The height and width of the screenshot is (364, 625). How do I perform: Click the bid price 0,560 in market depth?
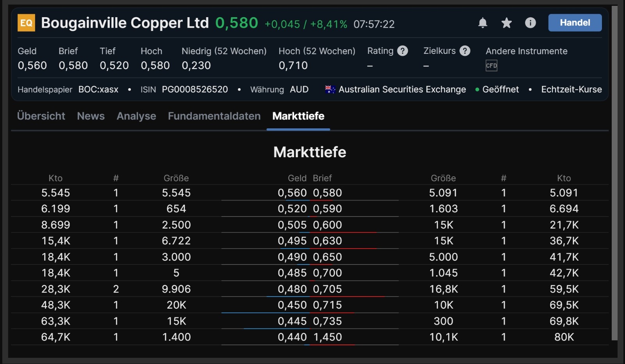pyautogui.click(x=291, y=192)
